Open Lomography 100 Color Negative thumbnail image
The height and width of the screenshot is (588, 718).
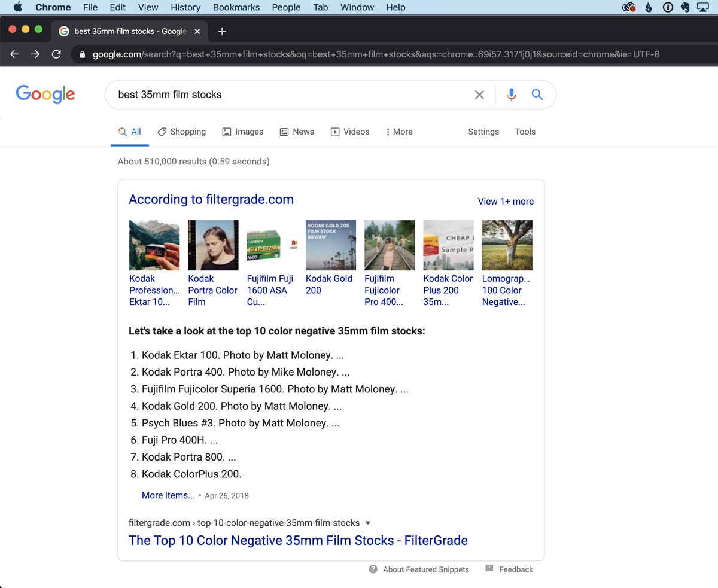pyautogui.click(x=507, y=245)
